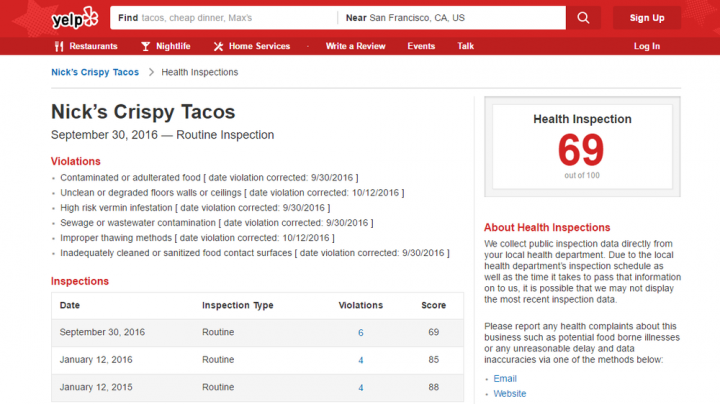The height and width of the screenshot is (404, 720).
Task: Click the Date column header
Action: point(70,305)
